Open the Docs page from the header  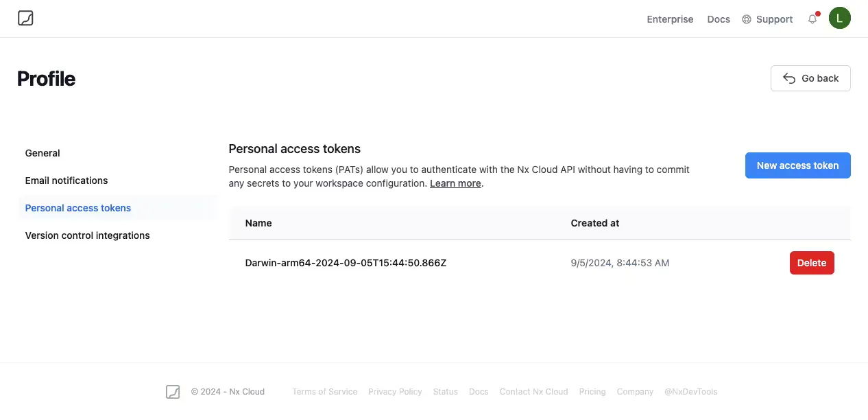click(x=718, y=19)
